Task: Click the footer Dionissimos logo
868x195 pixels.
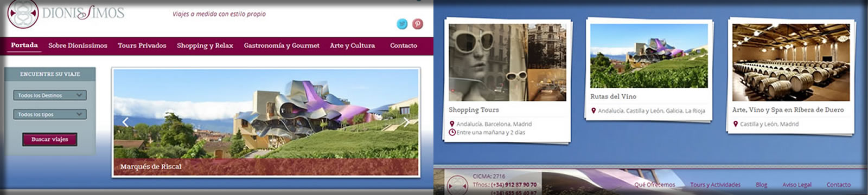Action: click(457, 185)
